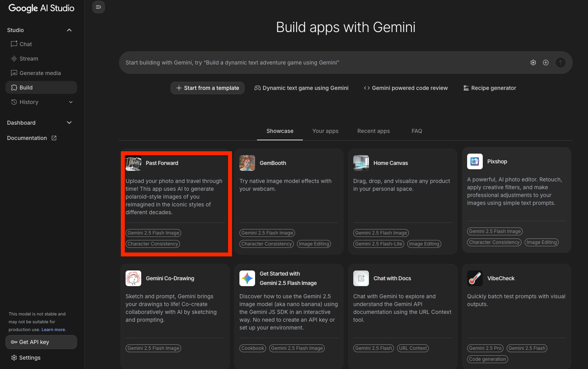Viewport: 588px width, 369px height.
Task: Open the Chat with Docs title
Action: 392,278
